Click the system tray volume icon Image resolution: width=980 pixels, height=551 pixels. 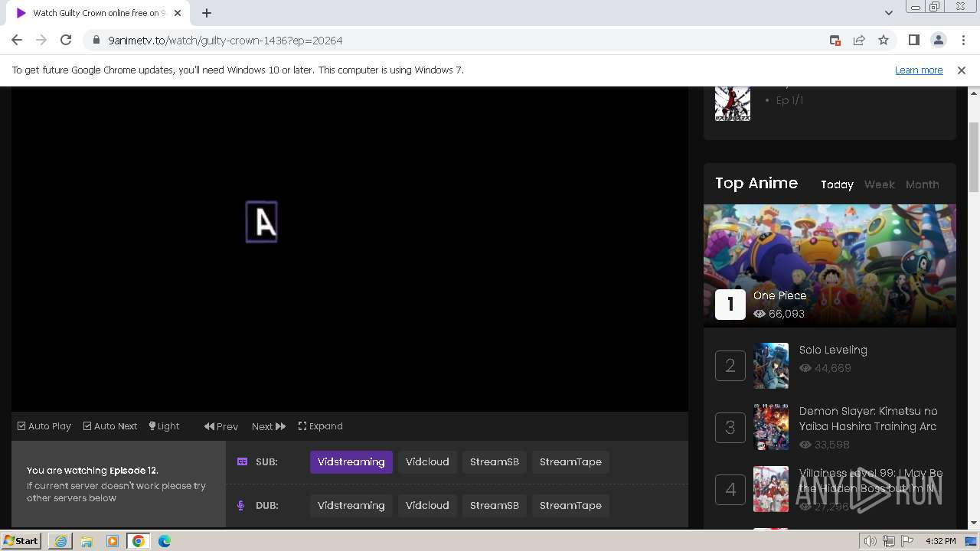point(871,541)
